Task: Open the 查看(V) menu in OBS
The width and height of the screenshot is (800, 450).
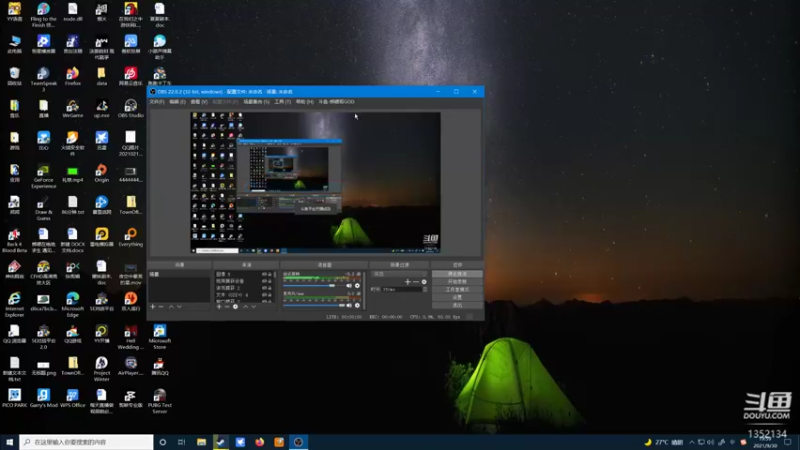Action: 199,102
